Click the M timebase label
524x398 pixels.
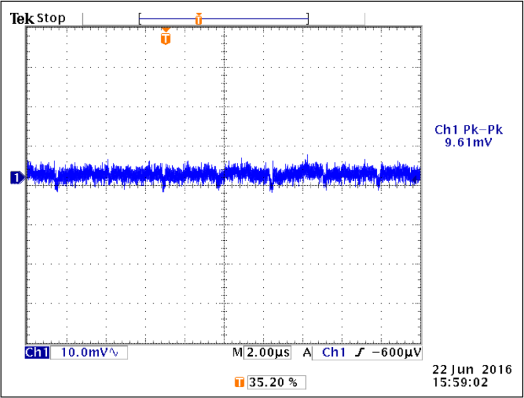237,352
